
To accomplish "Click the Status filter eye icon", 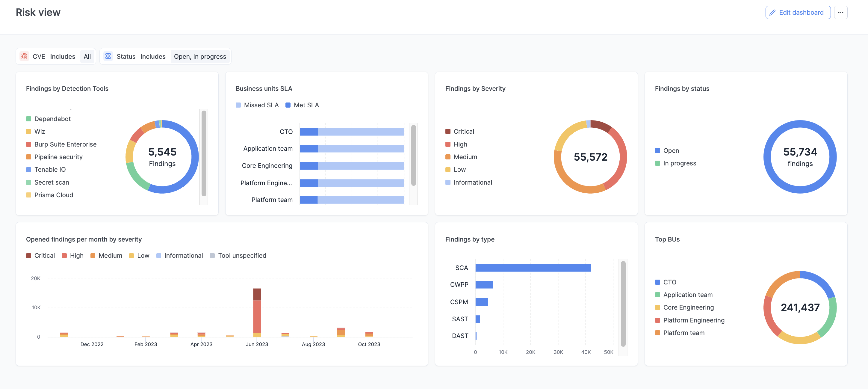I will (108, 56).
